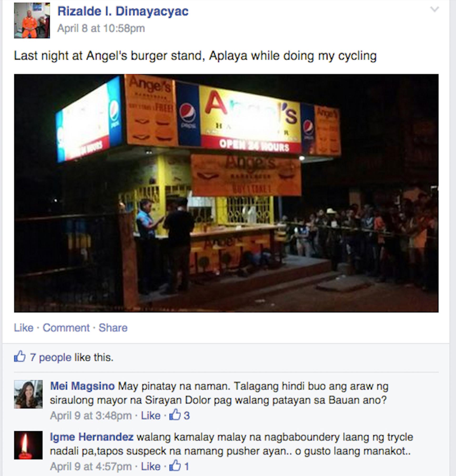Open April 9 at 4:57pm comment timestamp
Viewport: 456px width, 476px height.
point(91,466)
